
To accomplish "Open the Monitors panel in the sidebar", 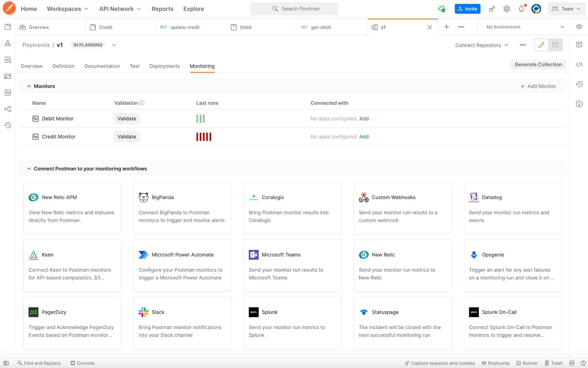I will pyautogui.click(x=8, y=92).
